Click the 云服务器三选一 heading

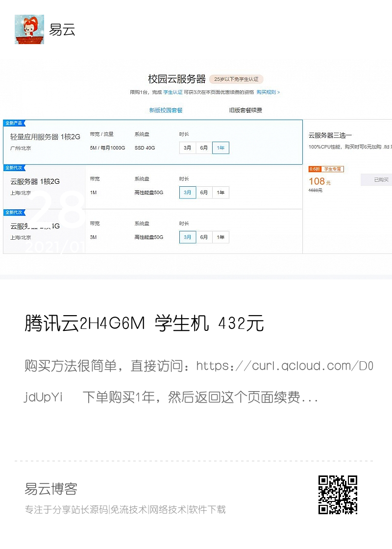coord(330,135)
